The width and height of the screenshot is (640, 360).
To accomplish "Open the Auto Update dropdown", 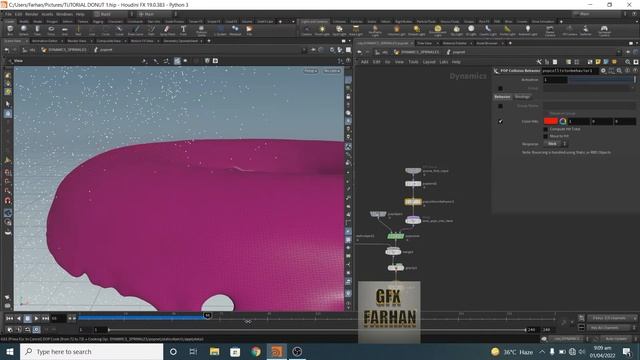I will coord(618,339).
